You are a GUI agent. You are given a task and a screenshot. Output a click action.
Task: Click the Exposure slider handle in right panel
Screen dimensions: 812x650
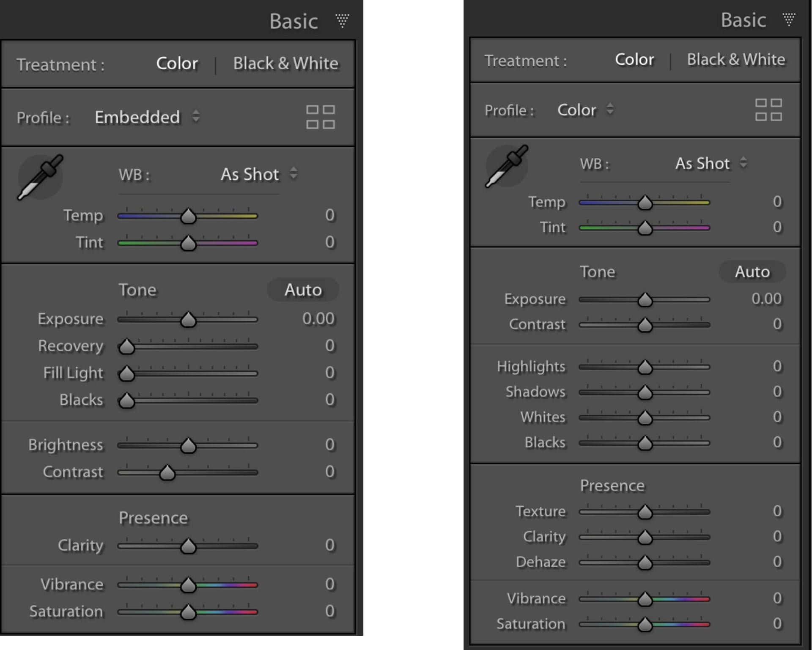(645, 300)
